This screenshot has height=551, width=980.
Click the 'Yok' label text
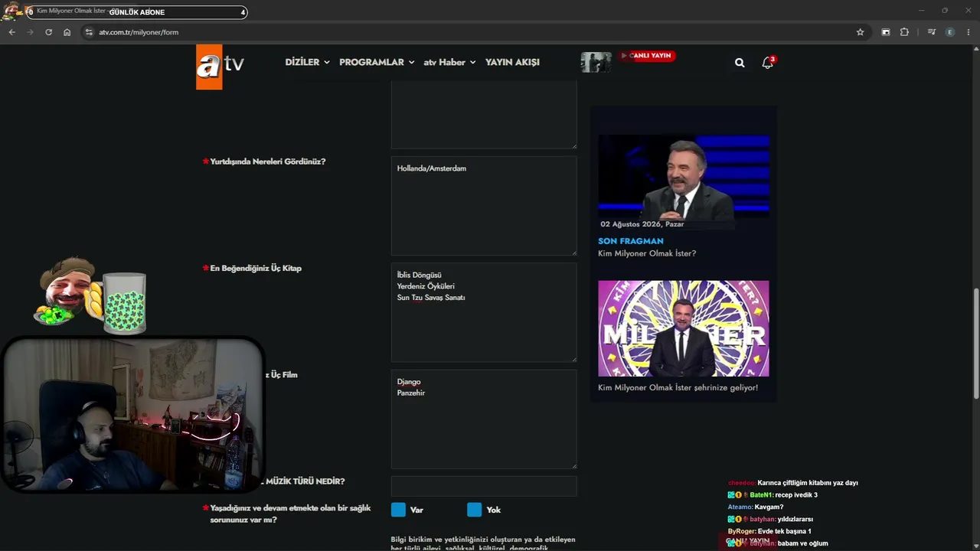coord(493,510)
